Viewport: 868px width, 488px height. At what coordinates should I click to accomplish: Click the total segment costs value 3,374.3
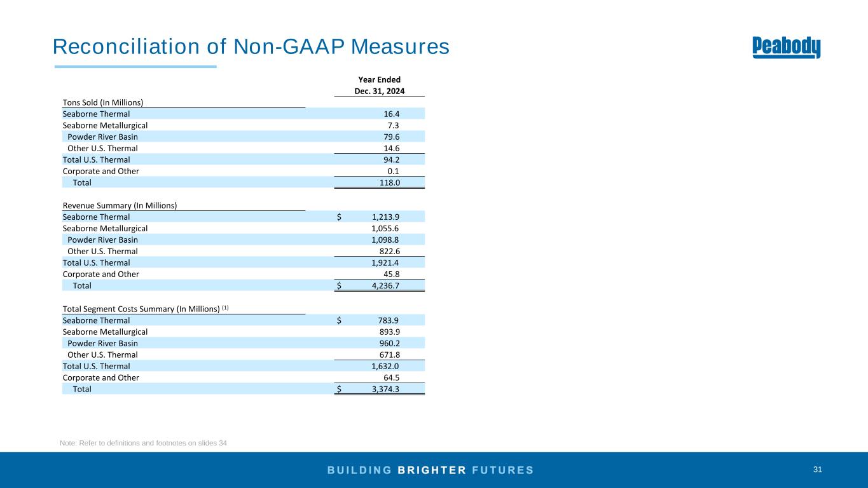385,389
